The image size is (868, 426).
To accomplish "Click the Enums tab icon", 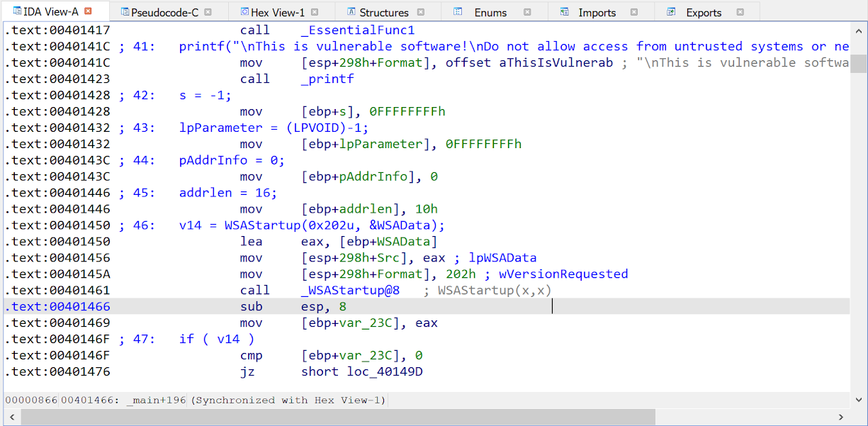I will pyautogui.click(x=458, y=12).
